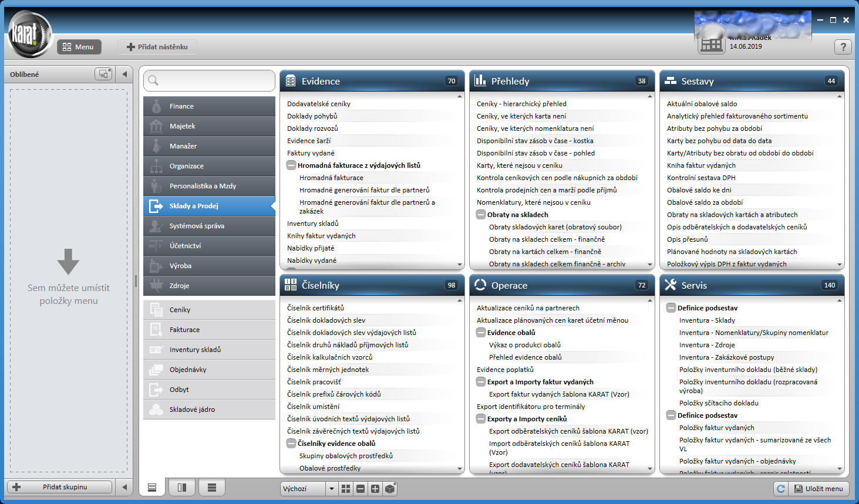Click the refresh icon next to Uložit menu
The width and height of the screenshot is (859, 504).
coord(780,488)
